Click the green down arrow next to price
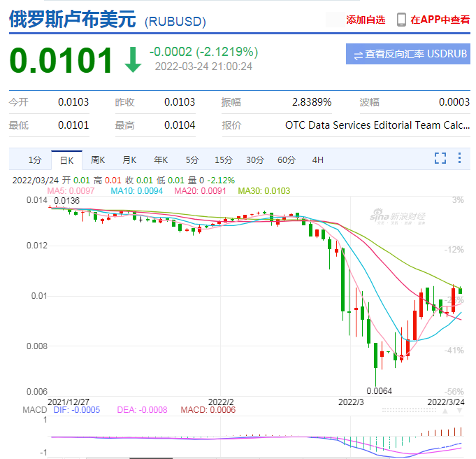The width and height of the screenshot is (476, 459). click(x=133, y=59)
